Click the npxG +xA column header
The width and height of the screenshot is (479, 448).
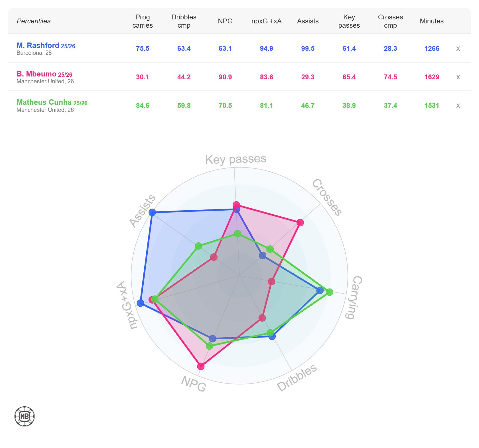coord(266,21)
